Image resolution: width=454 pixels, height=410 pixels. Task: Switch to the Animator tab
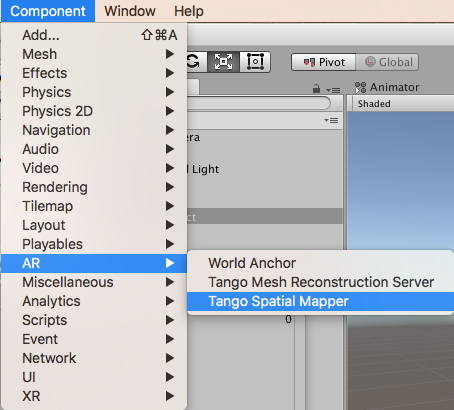pyautogui.click(x=387, y=87)
